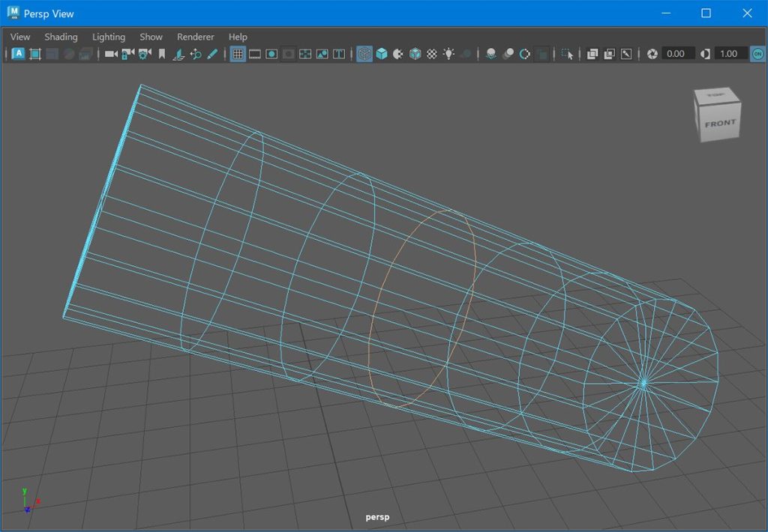Toggle Screen Space Ambient Occlusion icon

point(490,54)
